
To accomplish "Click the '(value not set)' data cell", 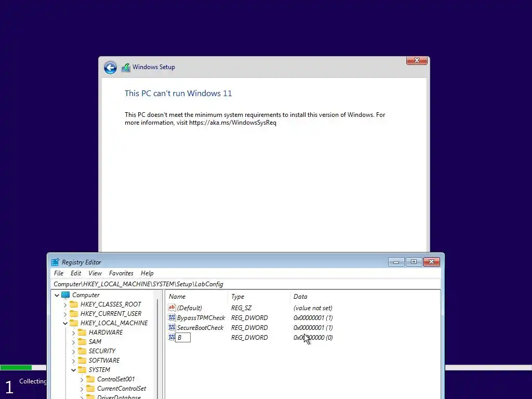I will 313,308.
